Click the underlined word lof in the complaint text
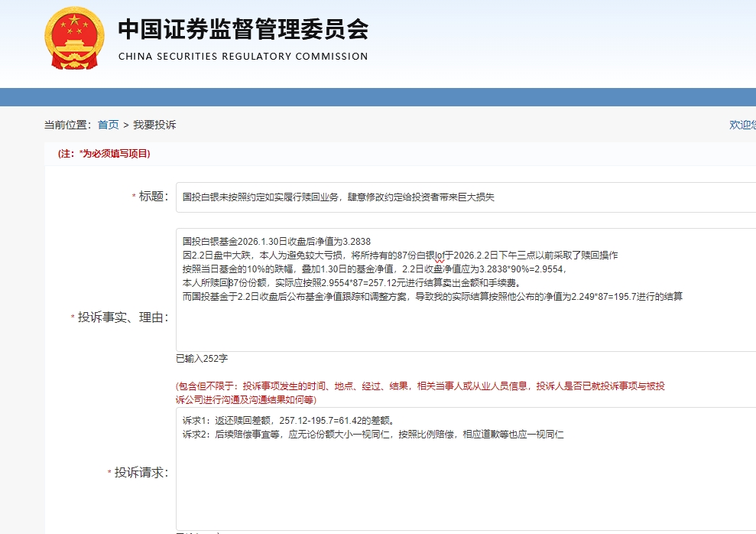The width and height of the screenshot is (756, 534). [x=440, y=256]
